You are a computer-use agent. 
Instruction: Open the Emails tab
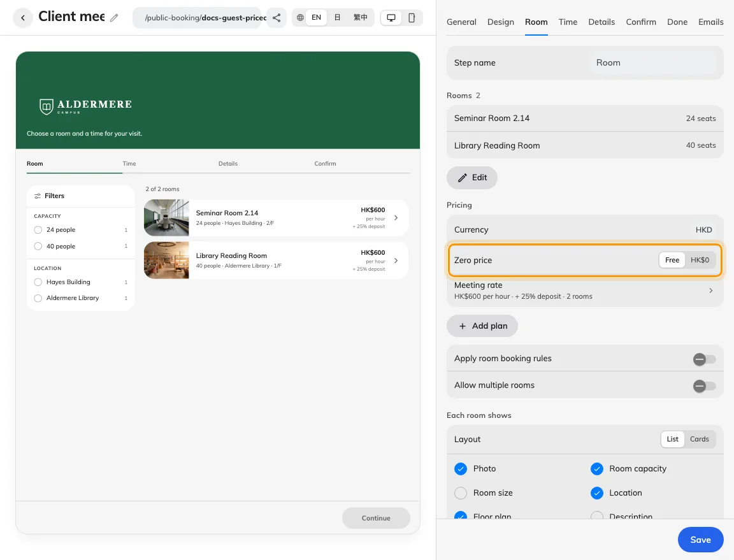click(710, 22)
